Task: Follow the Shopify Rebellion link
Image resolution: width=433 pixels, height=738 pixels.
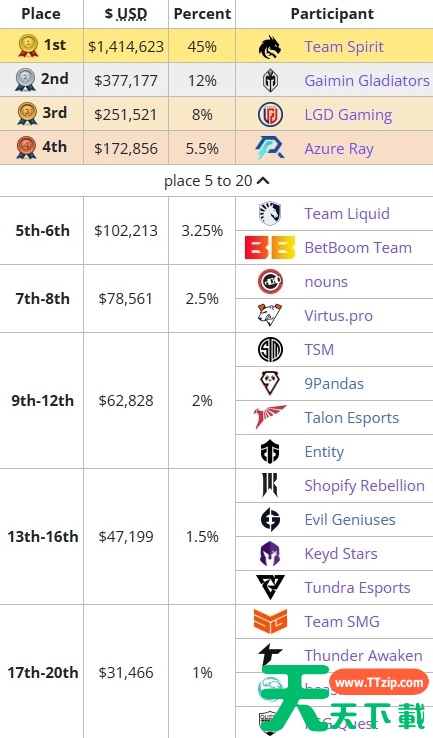Action: tap(364, 485)
